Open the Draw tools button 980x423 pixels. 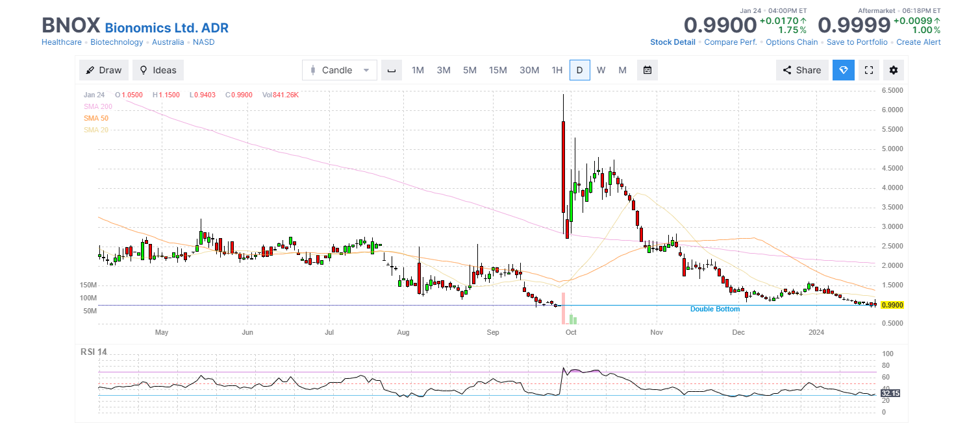pyautogui.click(x=104, y=70)
